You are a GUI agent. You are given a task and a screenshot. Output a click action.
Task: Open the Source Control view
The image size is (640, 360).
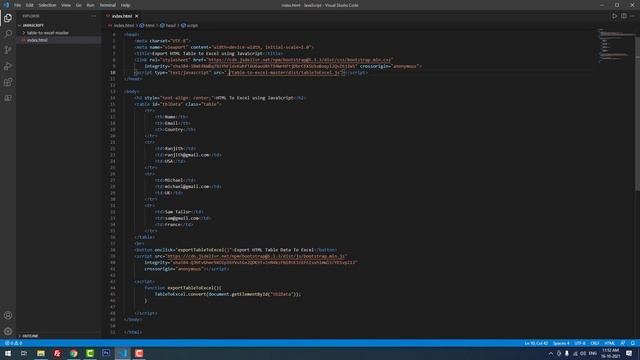coord(8,50)
